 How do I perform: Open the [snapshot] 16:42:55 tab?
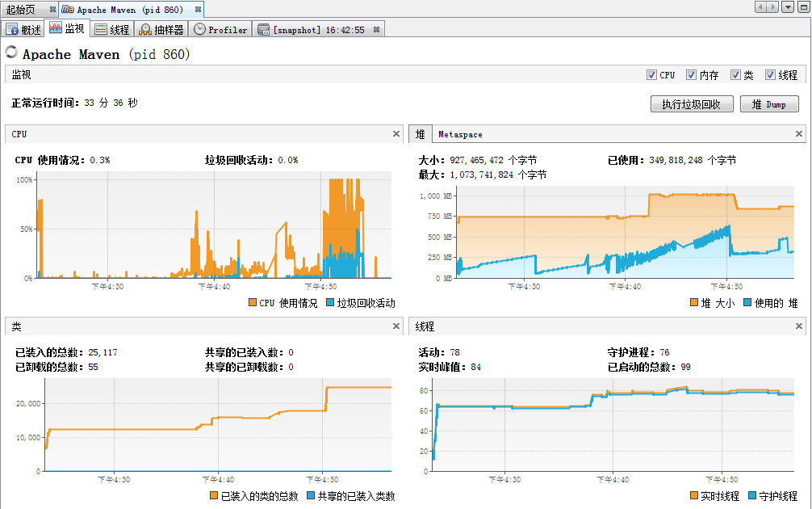tap(319, 30)
